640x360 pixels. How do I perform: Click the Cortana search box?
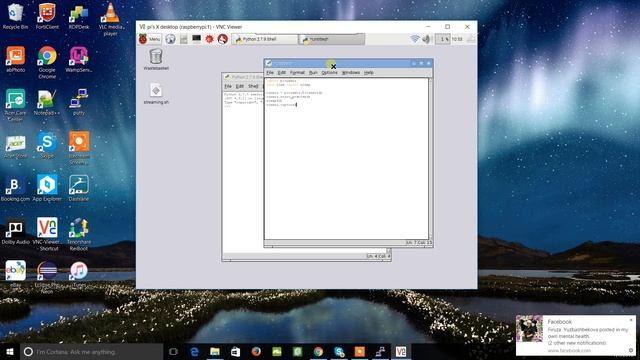pyautogui.click(x=91, y=352)
